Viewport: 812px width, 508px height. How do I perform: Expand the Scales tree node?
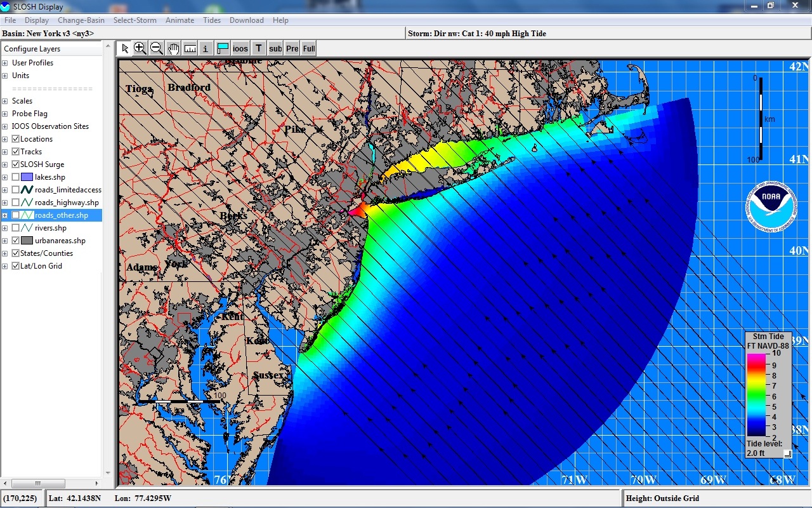pyautogui.click(x=5, y=101)
